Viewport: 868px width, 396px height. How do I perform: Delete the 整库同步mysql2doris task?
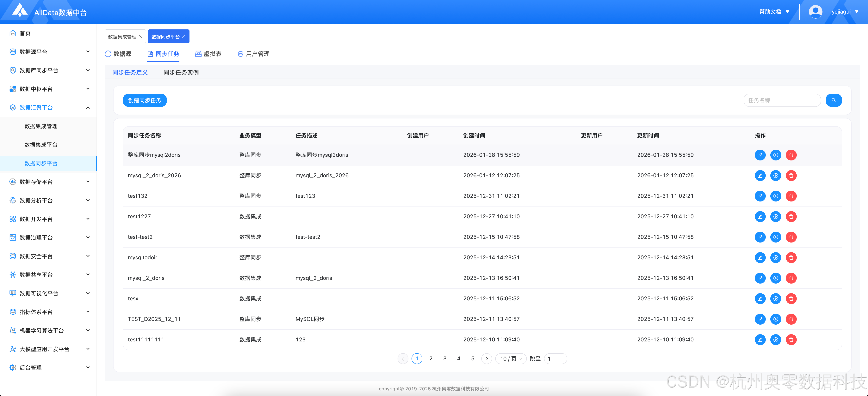click(791, 155)
